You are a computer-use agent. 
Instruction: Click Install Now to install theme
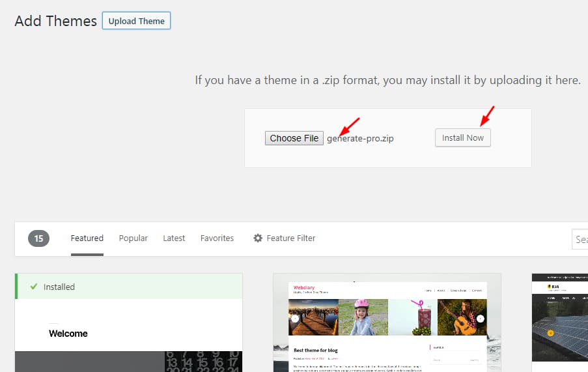tap(462, 137)
